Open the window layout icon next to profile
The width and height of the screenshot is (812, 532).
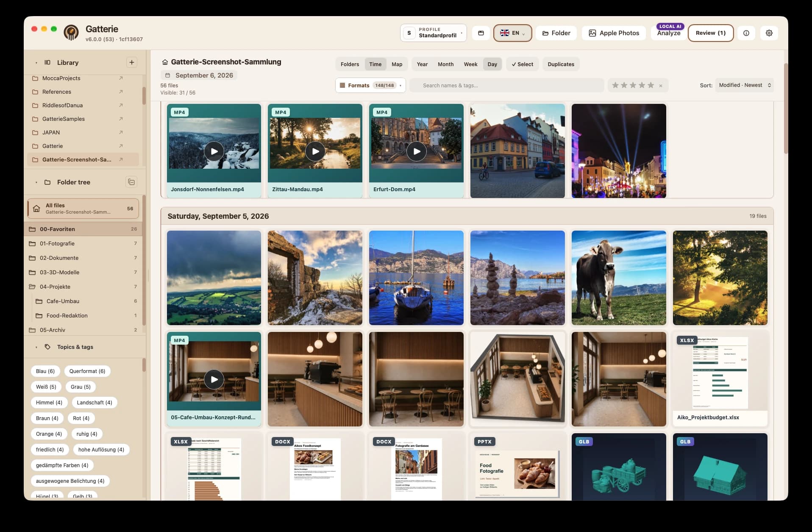(x=481, y=33)
